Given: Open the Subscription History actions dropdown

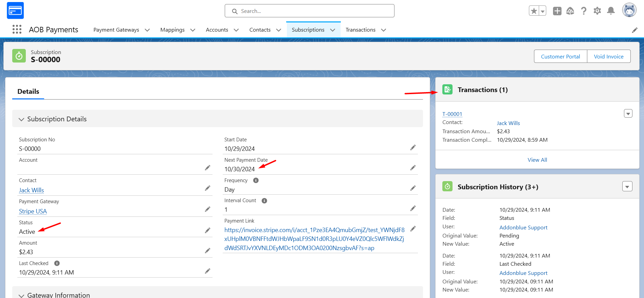Looking at the screenshot, I should pyautogui.click(x=627, y=186).
